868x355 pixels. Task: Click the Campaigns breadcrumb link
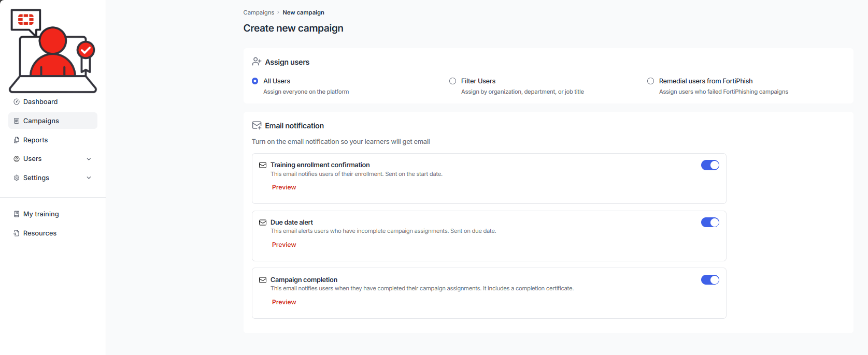259,12
